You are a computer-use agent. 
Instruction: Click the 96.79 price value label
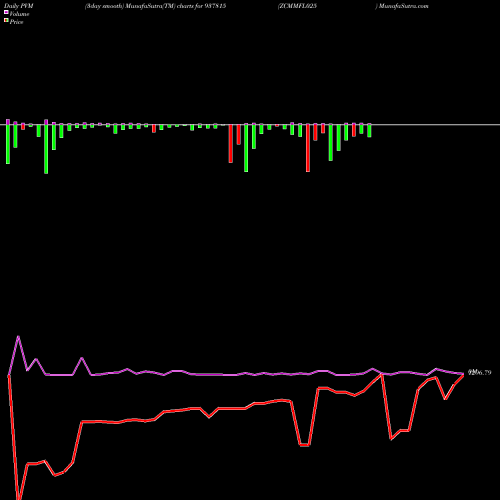coord(480,373)
